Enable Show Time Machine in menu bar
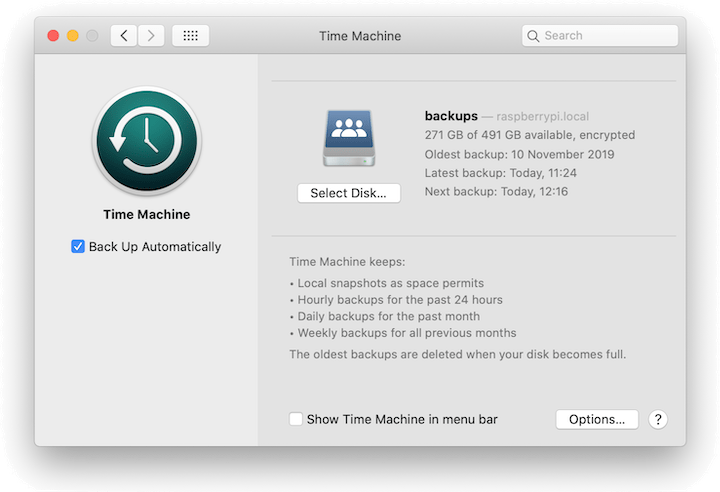This screenshot has height=492, width=720. (x=296, y=419)
